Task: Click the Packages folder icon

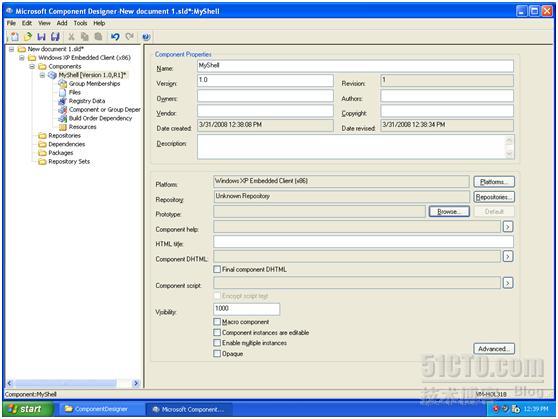Action: pos(42,153)
